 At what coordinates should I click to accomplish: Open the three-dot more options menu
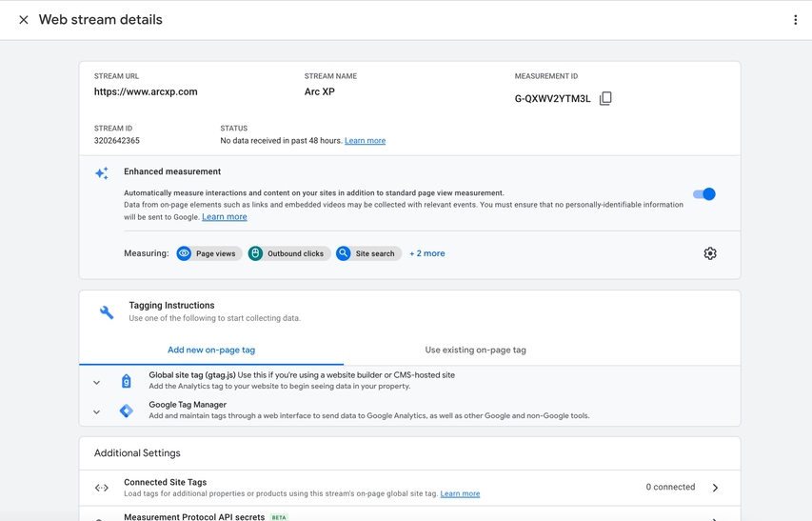click(796, 20)
